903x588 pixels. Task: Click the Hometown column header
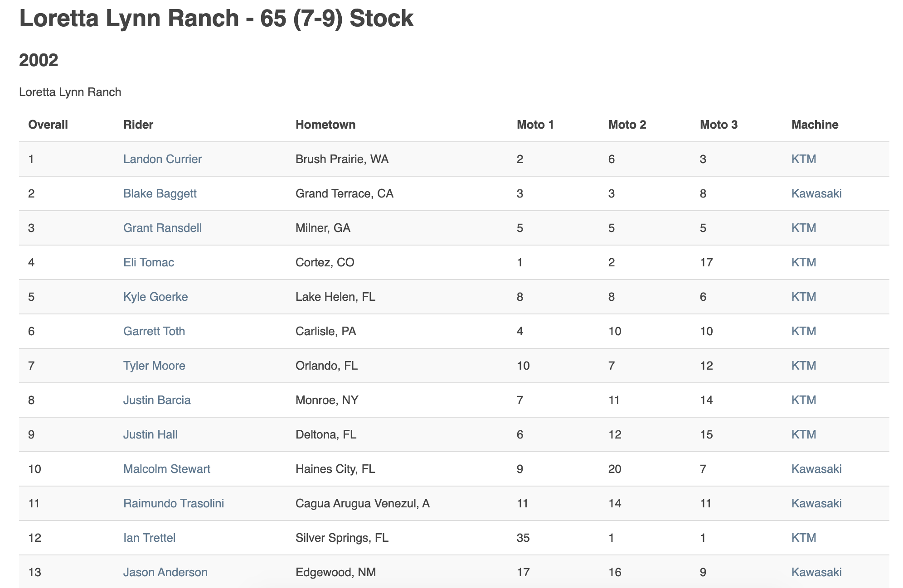pyautogui.click(x=325, y=125)
